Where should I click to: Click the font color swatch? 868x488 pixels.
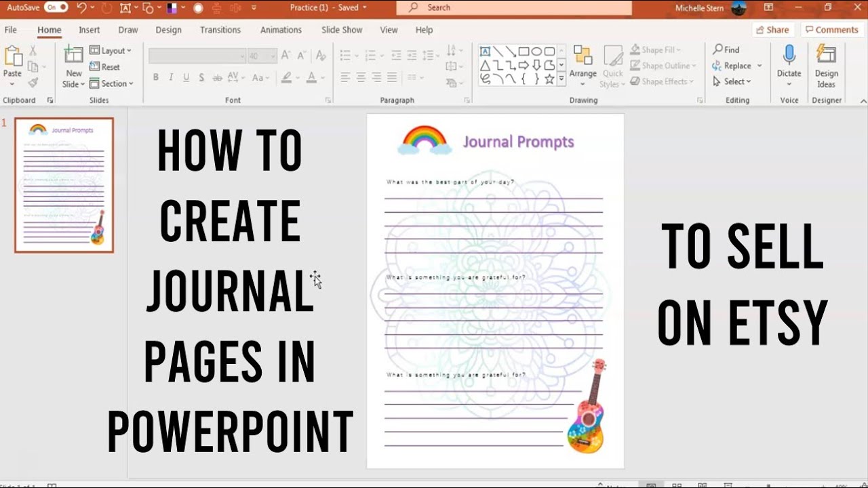(311, 77)
